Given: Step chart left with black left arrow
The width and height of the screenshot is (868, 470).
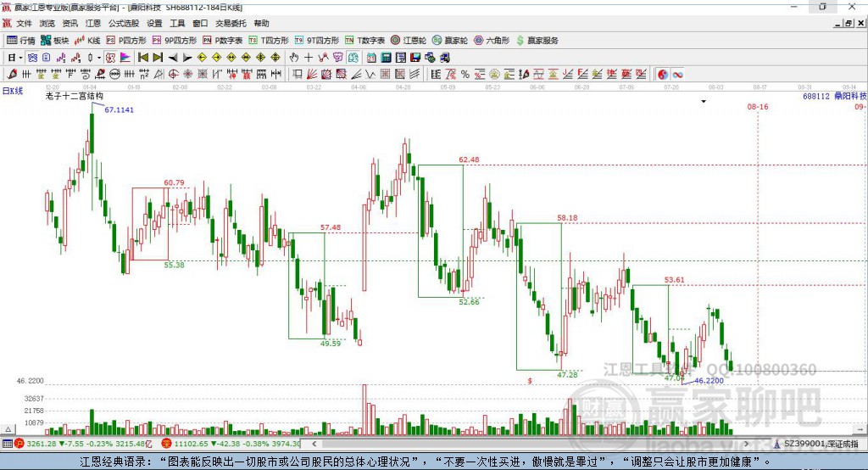Looking at the screenshot, I should [173, 58].
